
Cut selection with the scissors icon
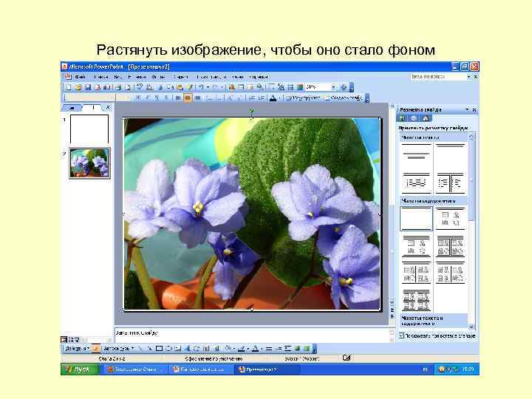(160, 87)
